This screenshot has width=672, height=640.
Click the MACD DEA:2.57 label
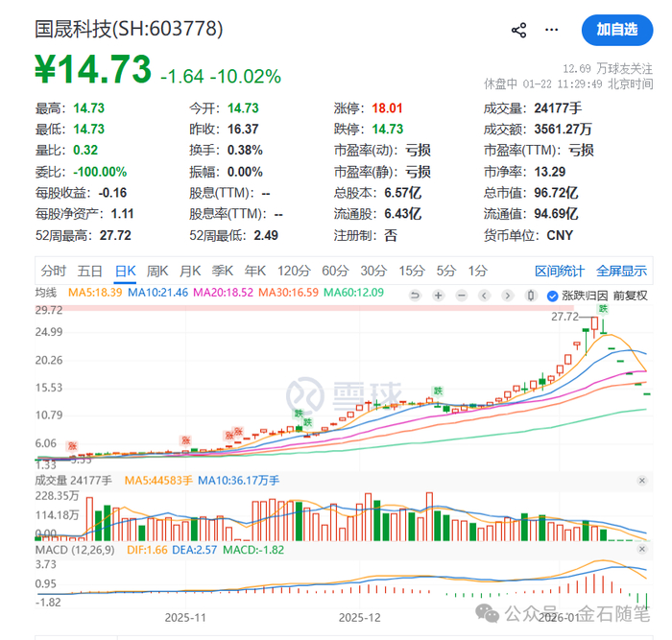[195, 550]
